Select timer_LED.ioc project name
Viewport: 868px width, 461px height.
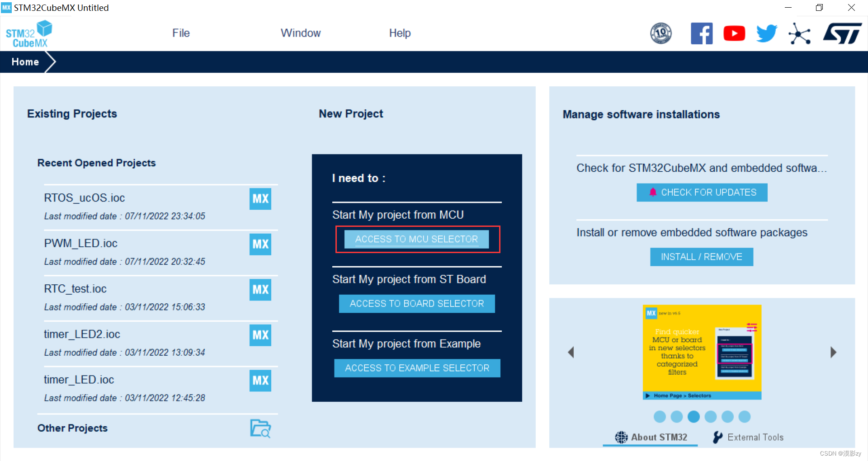79,380
